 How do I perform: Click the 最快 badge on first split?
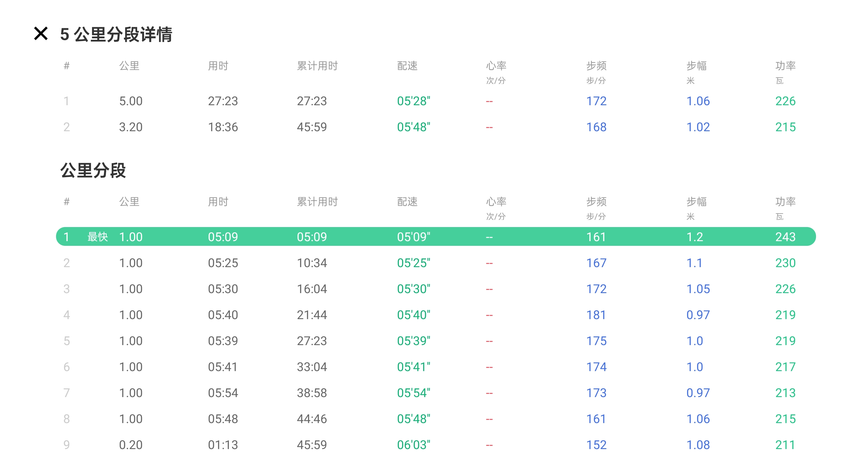(x=97, y=237)
